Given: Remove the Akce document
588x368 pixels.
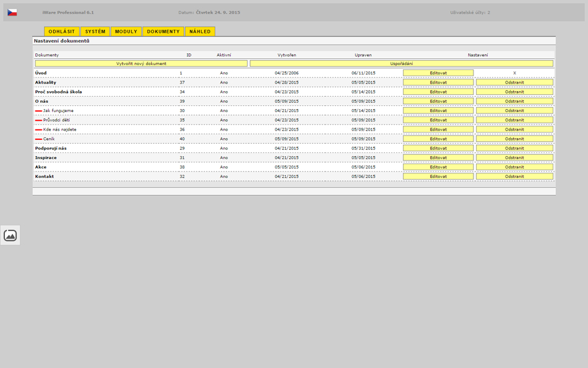Looking at the screenshot, I should pos(514,167).
